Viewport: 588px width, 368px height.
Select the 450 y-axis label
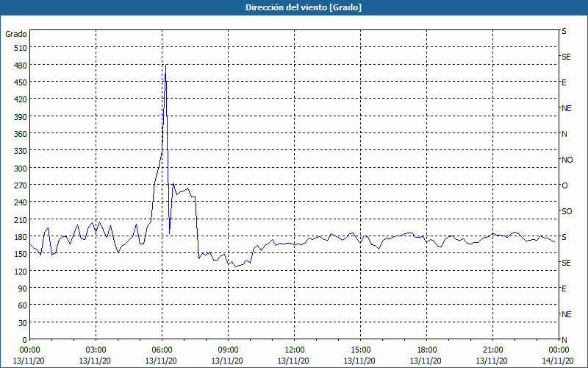tap(21, 82)
